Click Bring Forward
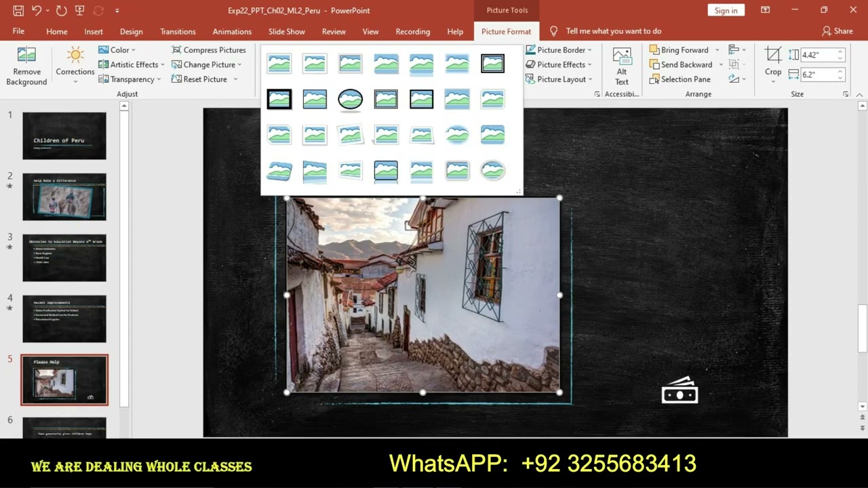This screenshot has width=868, height=488. click(679, 50)
